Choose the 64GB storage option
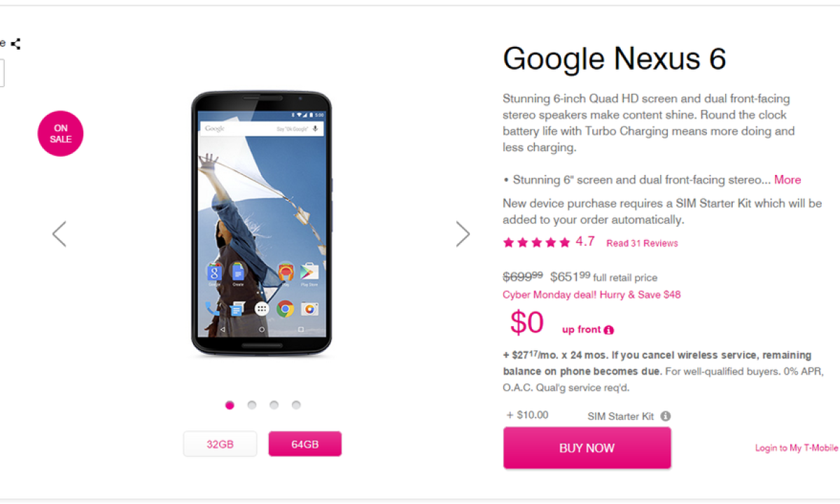840x504 pixels. [305, 444]
